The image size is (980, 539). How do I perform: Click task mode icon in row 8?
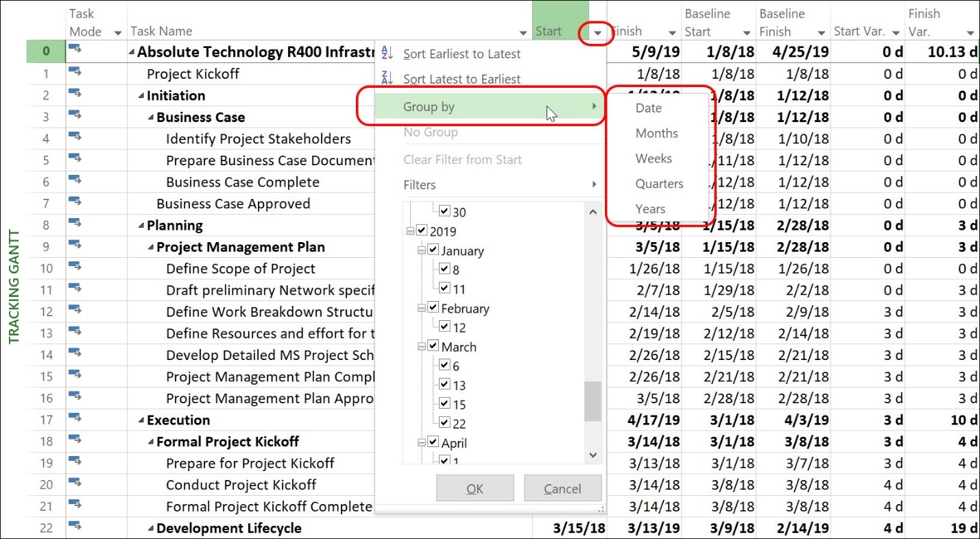[x=75, y=224]
